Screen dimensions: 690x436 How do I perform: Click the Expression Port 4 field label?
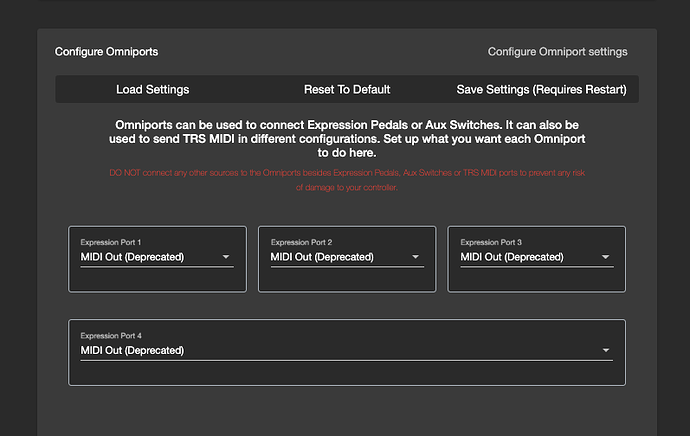point(111,335)
